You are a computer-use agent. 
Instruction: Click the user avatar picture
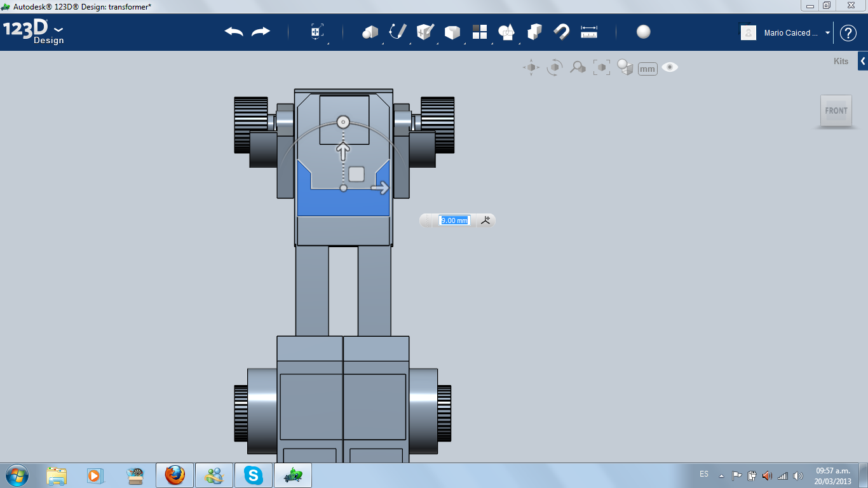point(749,33)
